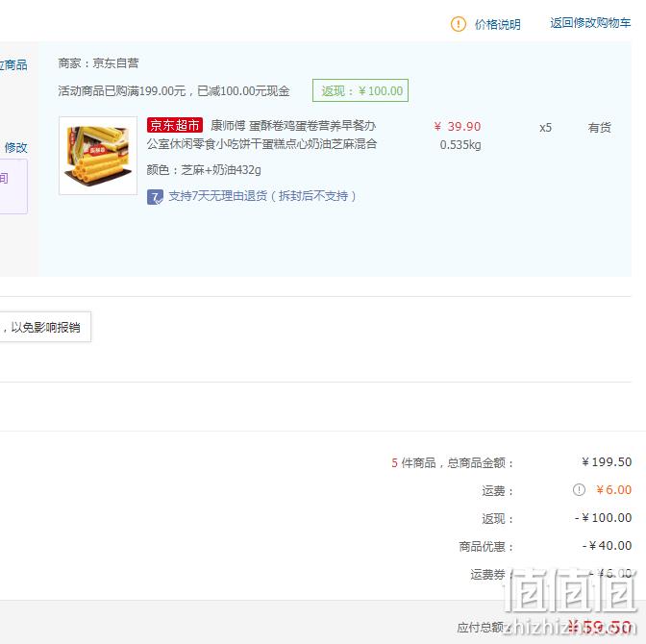Go back via 返回修改购物车 link

[590, 23]
